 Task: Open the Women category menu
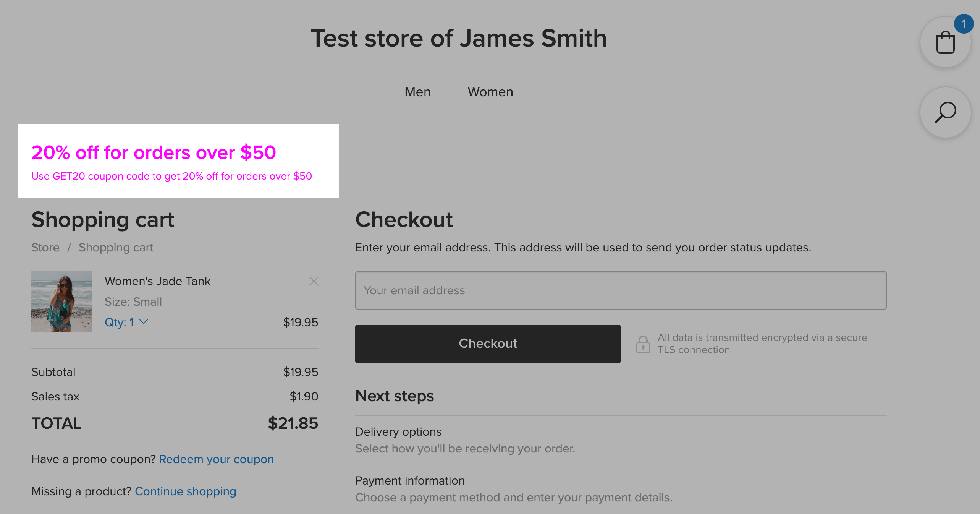[490, 92]
